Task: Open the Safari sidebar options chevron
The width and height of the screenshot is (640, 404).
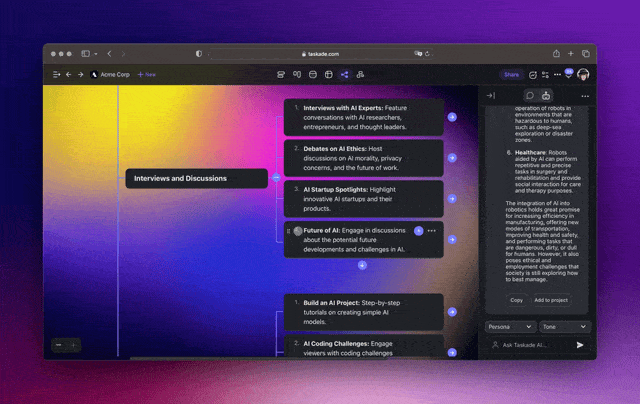Action: [96, 54]
